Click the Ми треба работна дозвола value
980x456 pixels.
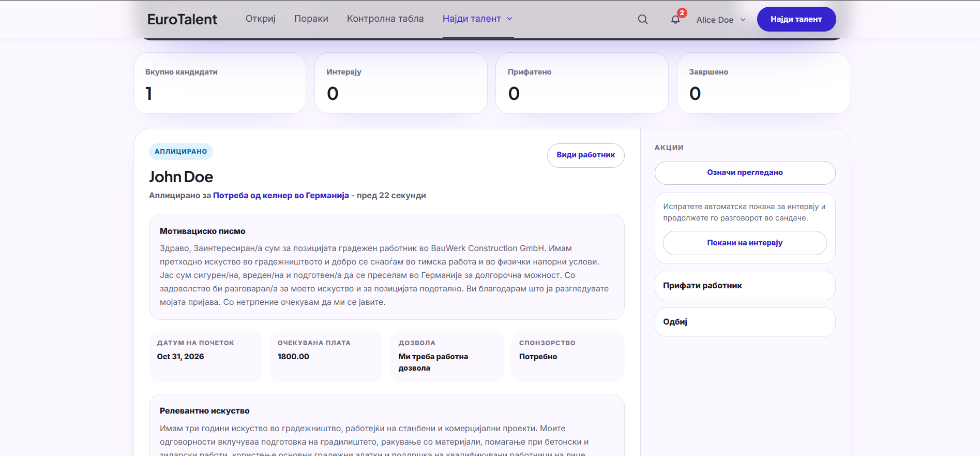click(x=433, y=362)
